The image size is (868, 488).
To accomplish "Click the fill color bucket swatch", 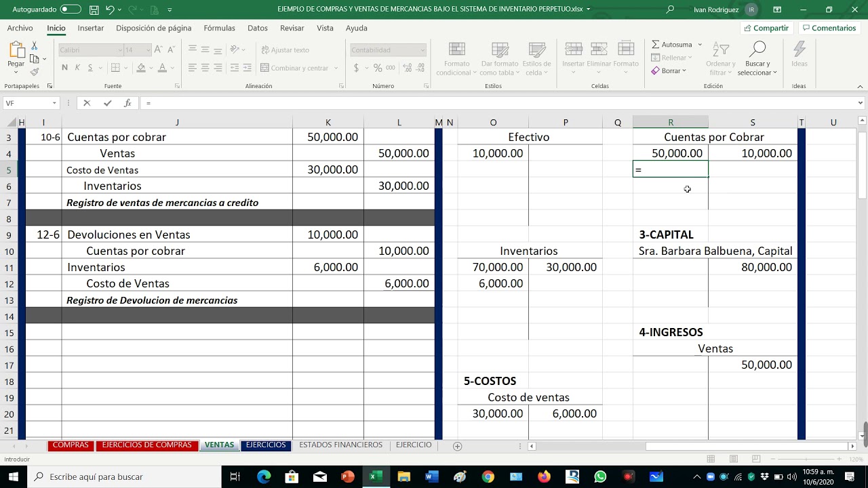I will [x=141, y=68].
